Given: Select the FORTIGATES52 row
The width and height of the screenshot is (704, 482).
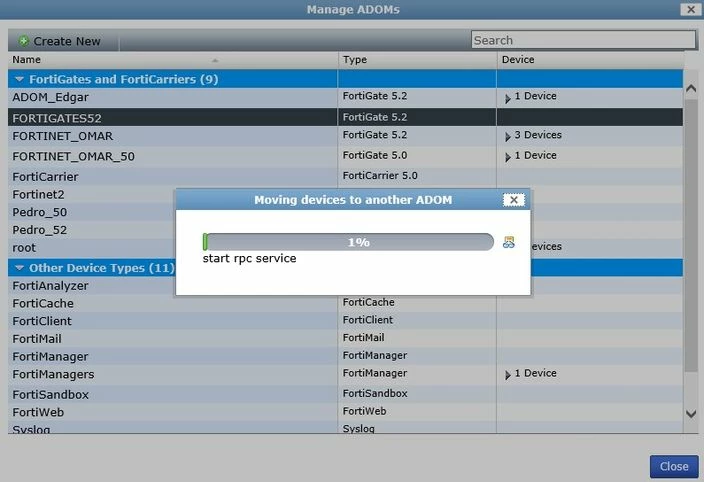Looking at the screenshot, I should coord(345,118).
